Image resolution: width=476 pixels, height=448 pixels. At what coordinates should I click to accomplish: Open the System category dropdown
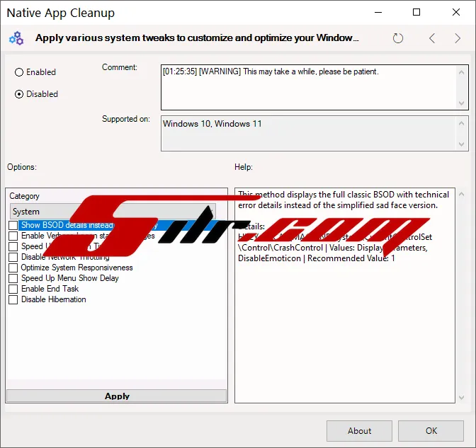[x=113, y=212]
